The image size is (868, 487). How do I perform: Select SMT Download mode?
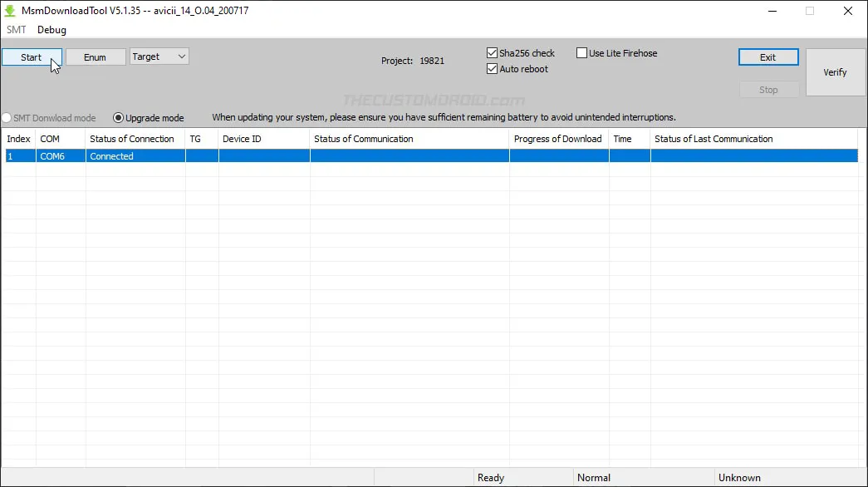point(7,117)
